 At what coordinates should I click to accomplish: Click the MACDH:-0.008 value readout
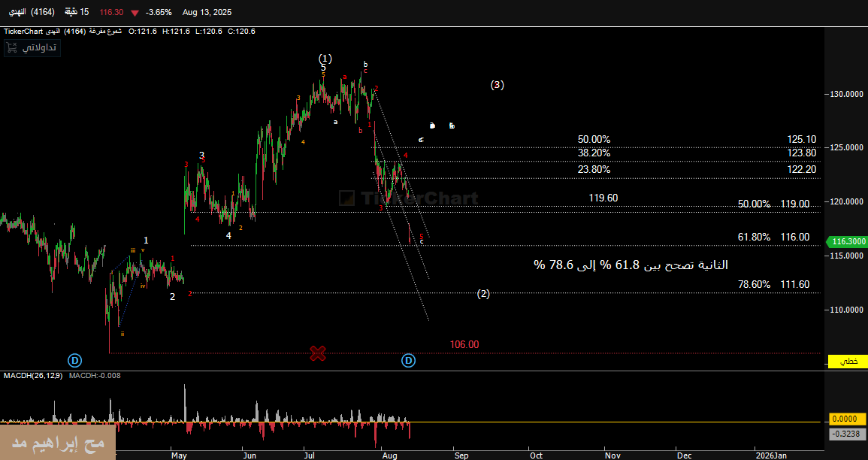click(x=93, y=375)
